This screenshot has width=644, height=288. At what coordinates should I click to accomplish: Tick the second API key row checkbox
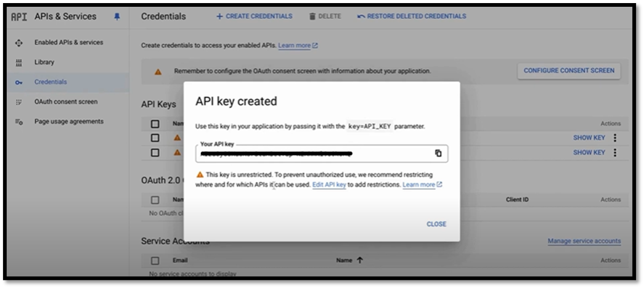pos(155,152)
